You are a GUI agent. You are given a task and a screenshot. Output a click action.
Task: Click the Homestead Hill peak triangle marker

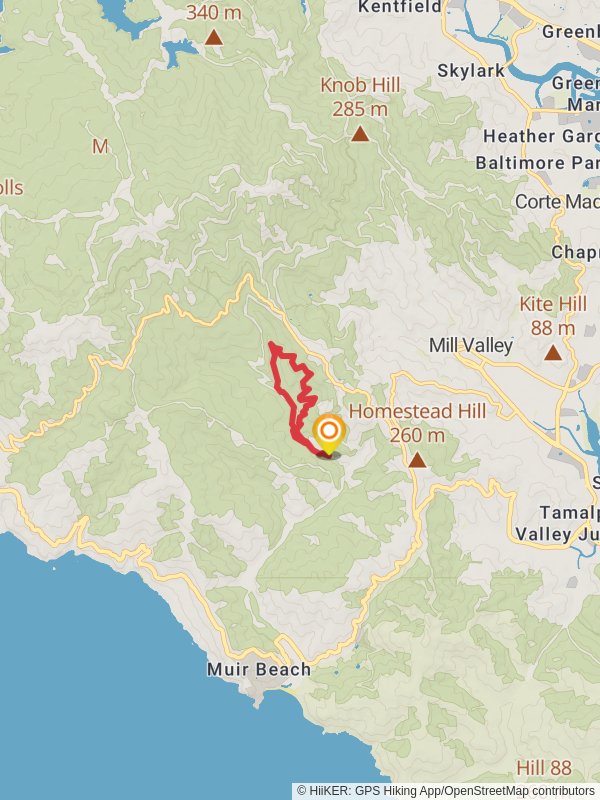pyautogui.click(x=417, y=460)
